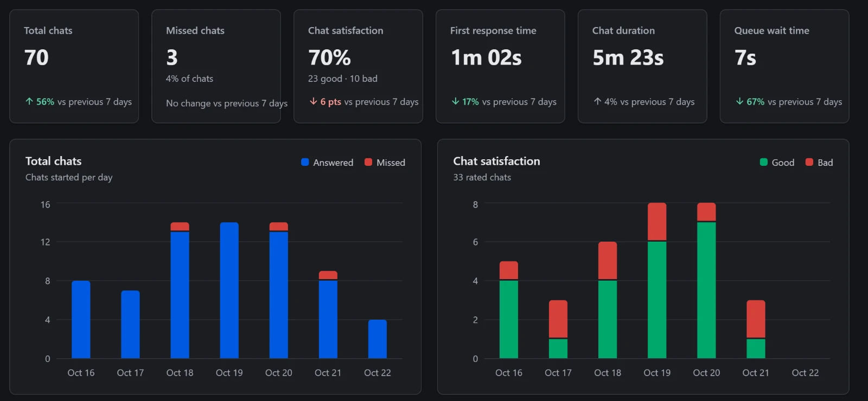Click the Chat satisfaction chart title
Viewport: 868px width, 401px height.
(496, 161)
